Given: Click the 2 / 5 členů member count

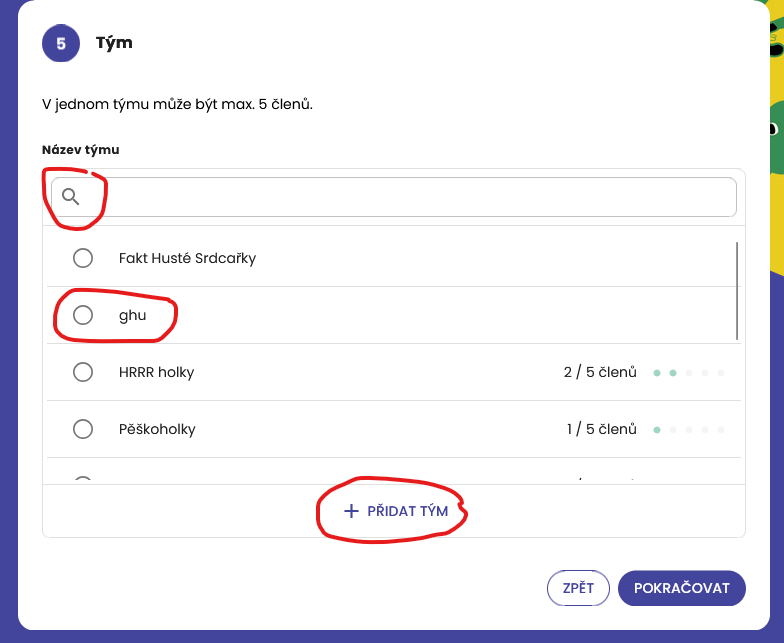Looking at the screenshot, I should click(600, 372).
